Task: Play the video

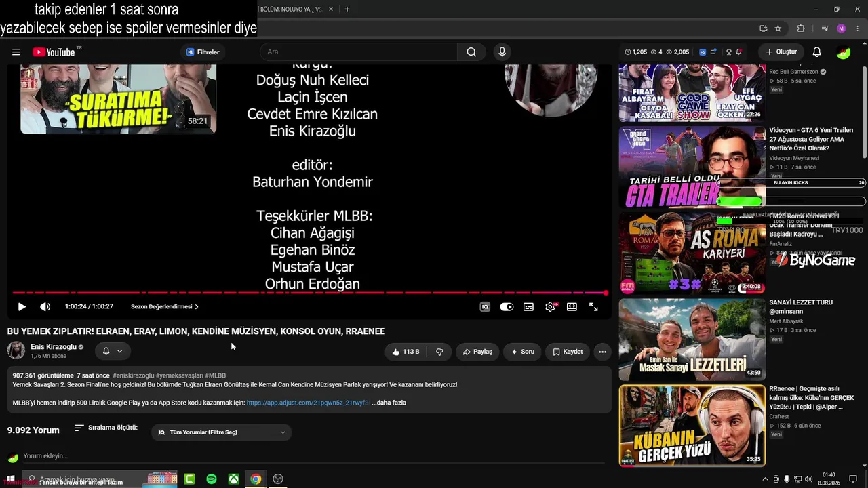Action: 22,307
